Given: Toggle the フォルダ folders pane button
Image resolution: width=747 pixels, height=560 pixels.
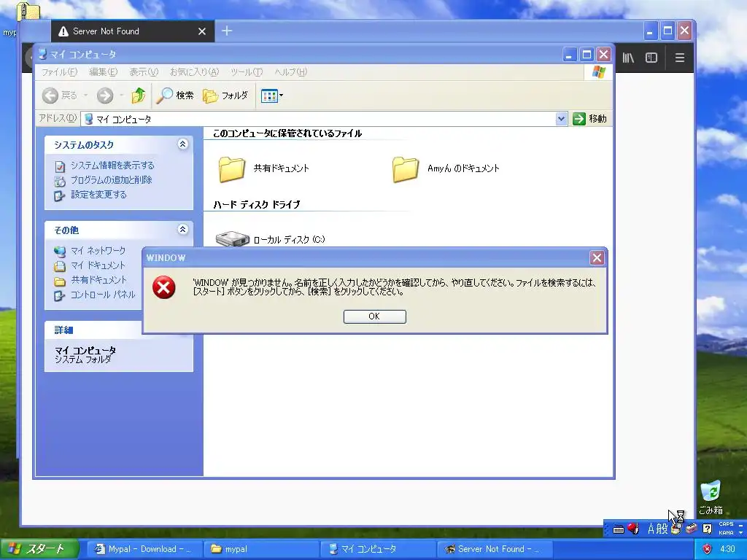Looking at the screenshot, I should pos(225,96).
